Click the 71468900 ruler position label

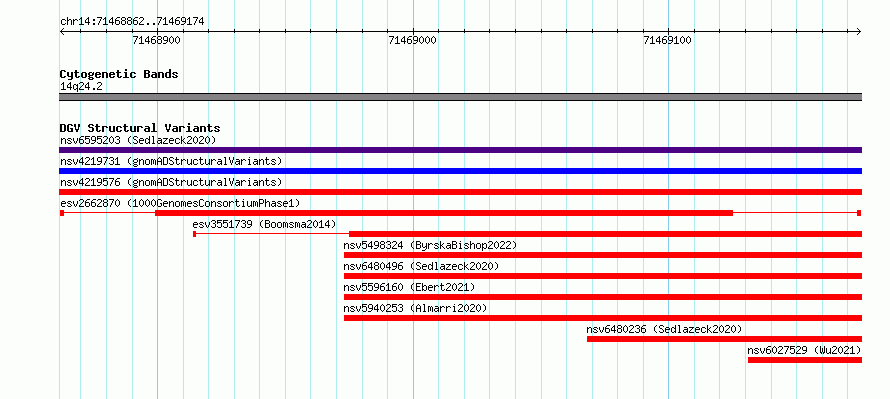coord(157,40)
